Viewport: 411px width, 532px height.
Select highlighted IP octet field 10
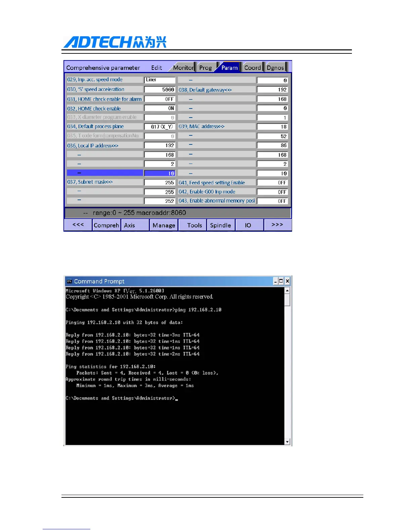click(160, 173)
